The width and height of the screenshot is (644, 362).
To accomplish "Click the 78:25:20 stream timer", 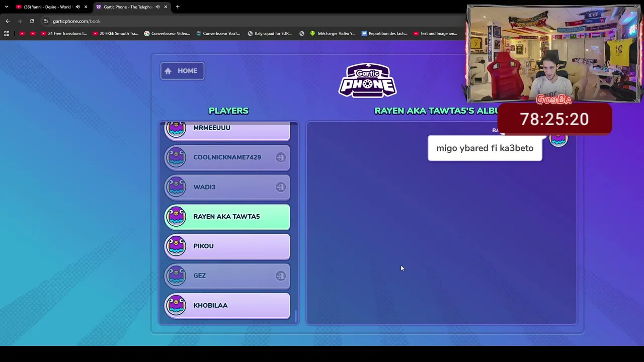I will (x=554, y=119).
